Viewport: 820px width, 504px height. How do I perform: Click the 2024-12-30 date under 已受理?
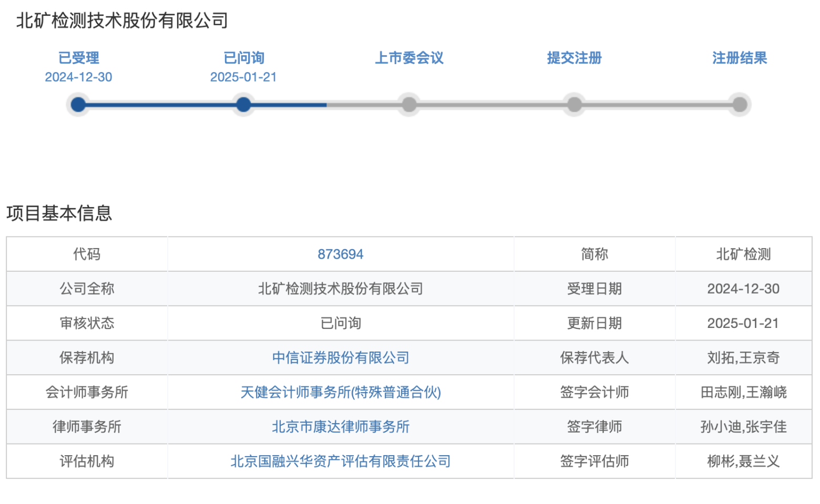78,77
